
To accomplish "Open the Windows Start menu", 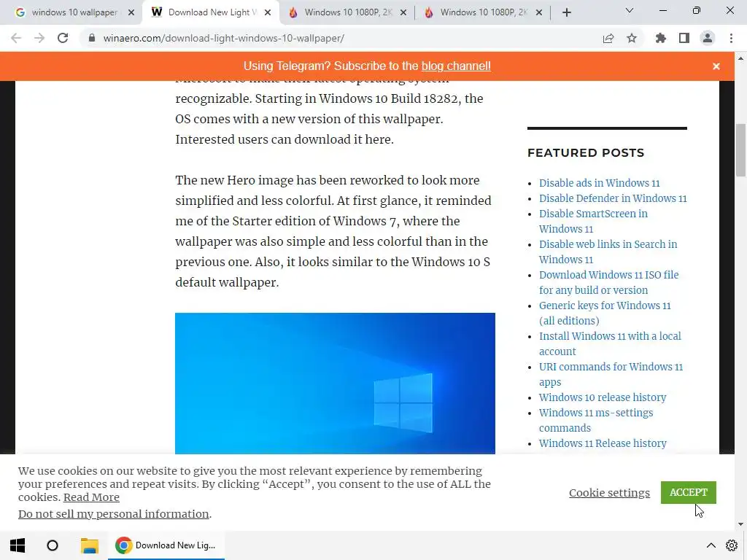I will (x=18, y=545).
